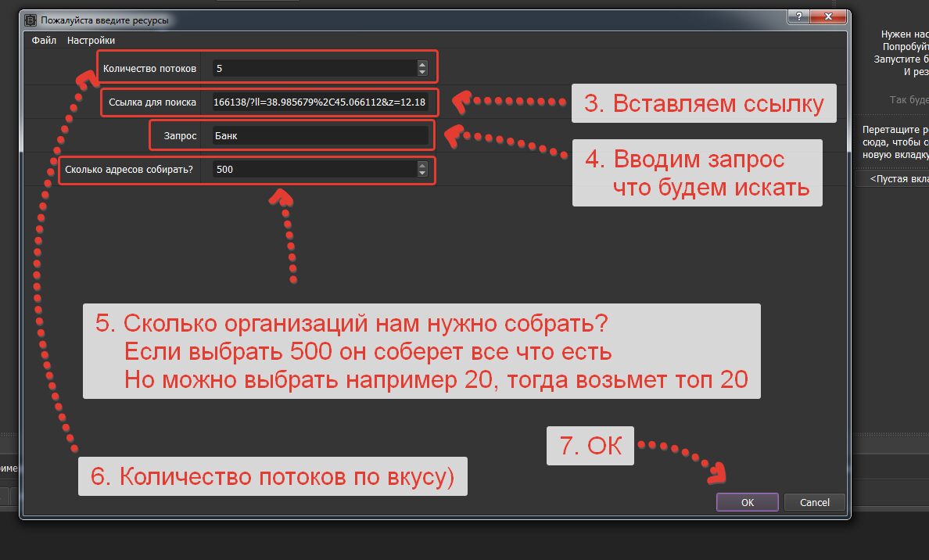This screenshot has width=929, height=560.
Task: Open the Настройки menu
Action: pos(91,41)
